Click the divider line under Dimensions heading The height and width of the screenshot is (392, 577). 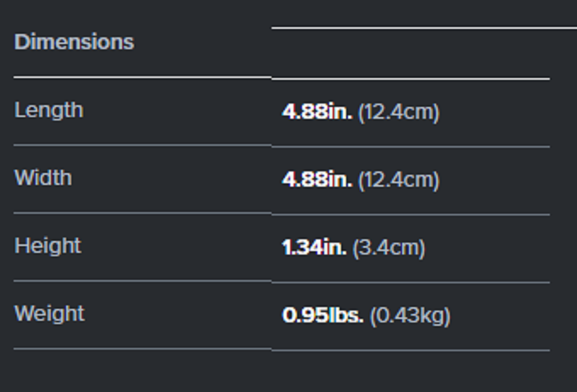pyautogui.click(x=142, y=77)
